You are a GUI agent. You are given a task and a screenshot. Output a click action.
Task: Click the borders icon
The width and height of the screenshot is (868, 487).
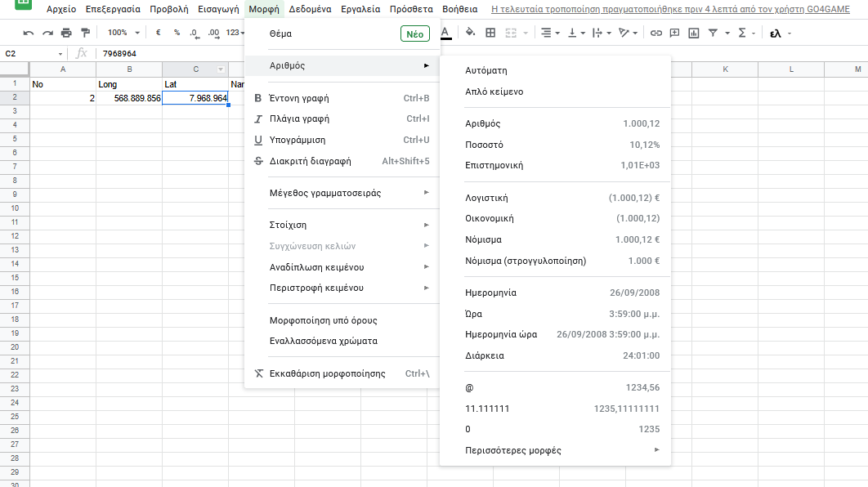coord(490,33)
